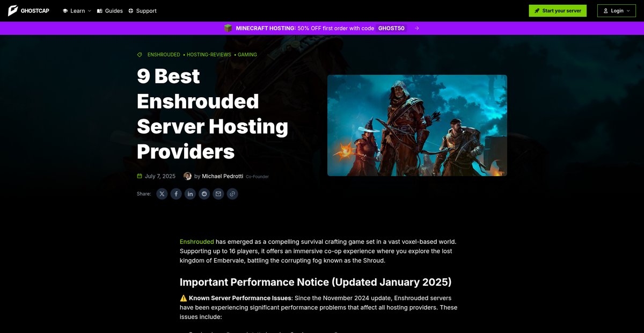Share the article via email
This screenshot has width=644, height=333.
pos(218,194)
